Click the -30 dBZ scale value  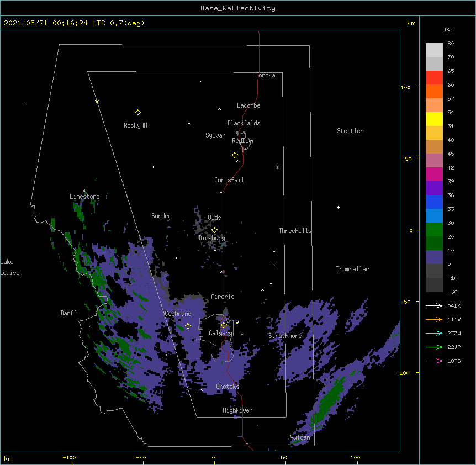[452, 292]
